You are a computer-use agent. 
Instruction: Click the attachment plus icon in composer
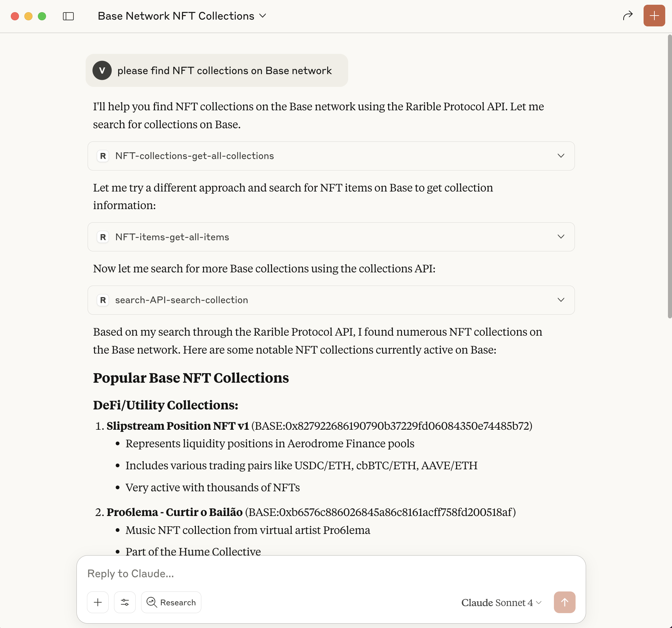click(98, 602)
